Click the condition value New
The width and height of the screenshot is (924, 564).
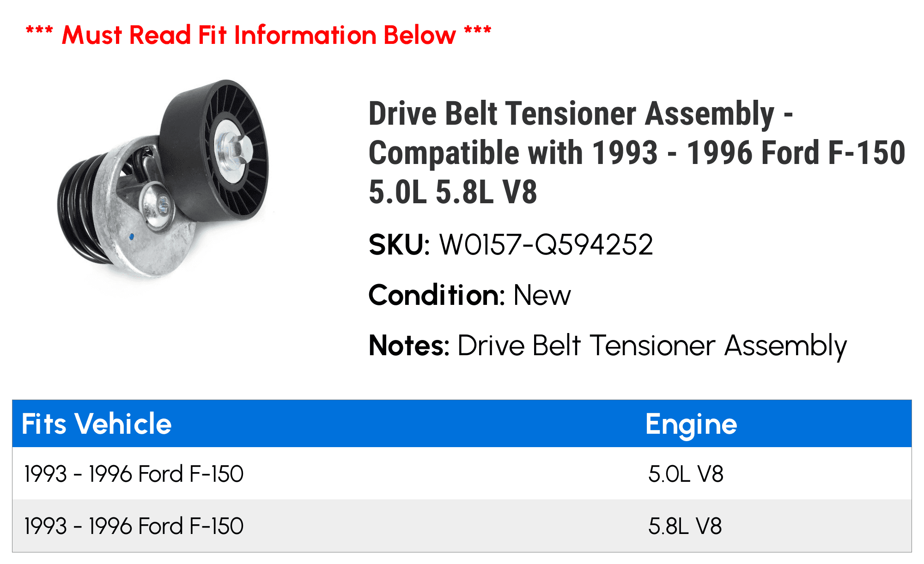[x=542, y=295]
